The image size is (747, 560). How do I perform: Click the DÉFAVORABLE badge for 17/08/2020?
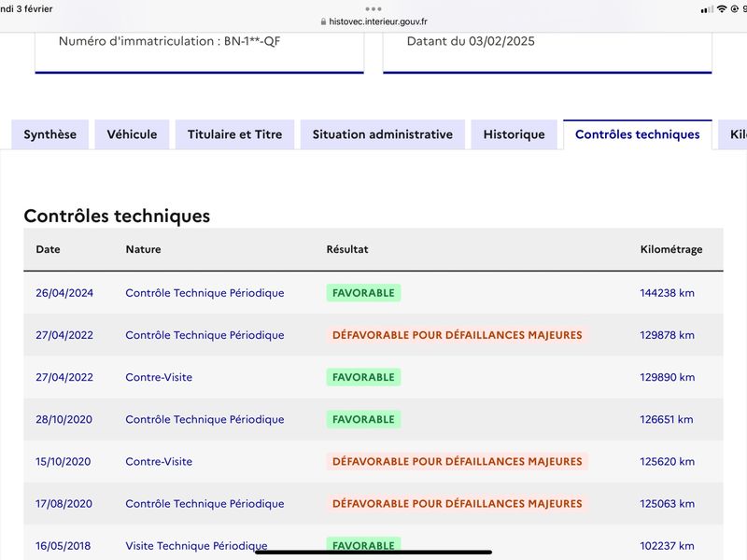coord(457,504)
